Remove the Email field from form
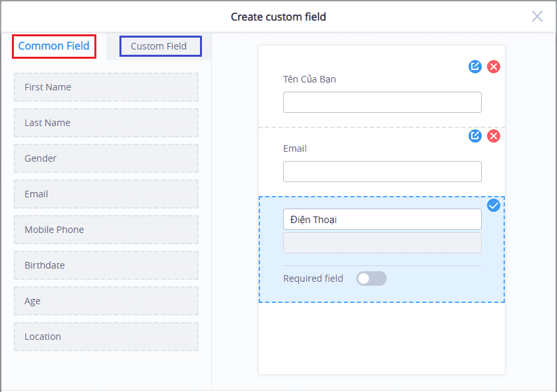557x392 pixels. pyautogui.click(x=494, y=136)
